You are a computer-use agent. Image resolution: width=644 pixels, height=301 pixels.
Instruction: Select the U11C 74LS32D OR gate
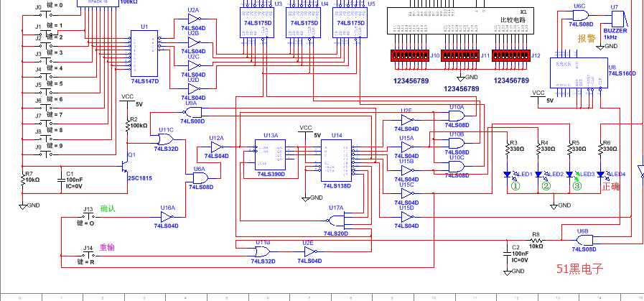[x=167, y=139]
